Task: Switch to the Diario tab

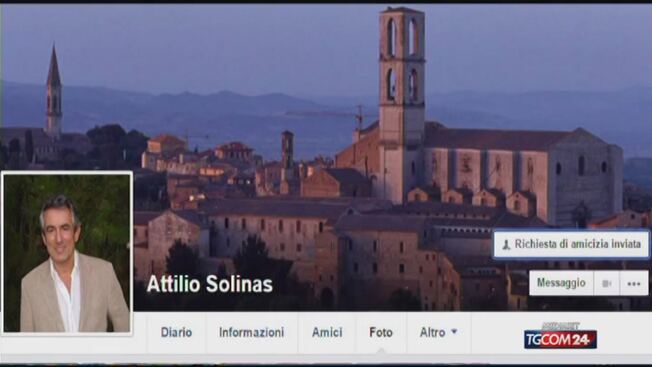Action: pos(176,333)
